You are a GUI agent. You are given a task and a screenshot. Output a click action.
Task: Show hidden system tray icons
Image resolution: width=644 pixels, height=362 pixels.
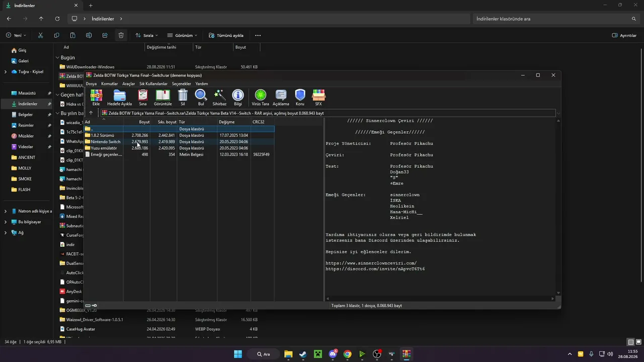[570, 354]
